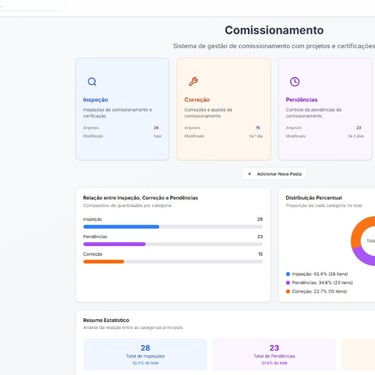Open the Correção folder title
This screenshot has height=375, width=375.
197,100
